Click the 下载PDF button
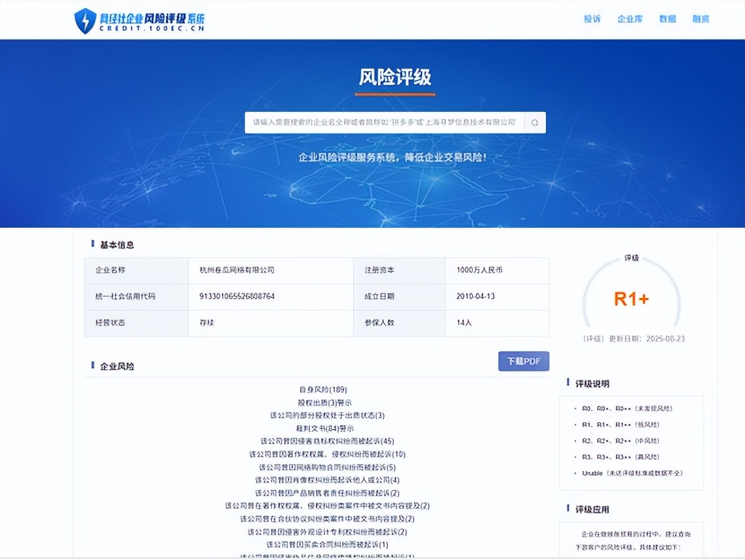The image size is (745, 560). pyautogui.click(x=524, y=361)
